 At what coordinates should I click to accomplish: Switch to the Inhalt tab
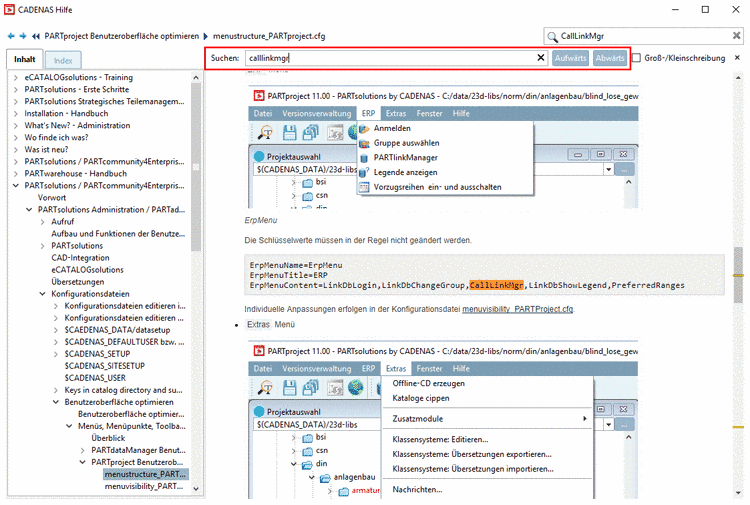pos(25,59)
